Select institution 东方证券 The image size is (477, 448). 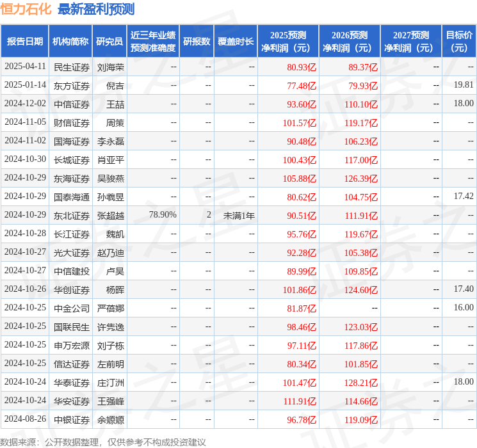(x=72, y=86)
